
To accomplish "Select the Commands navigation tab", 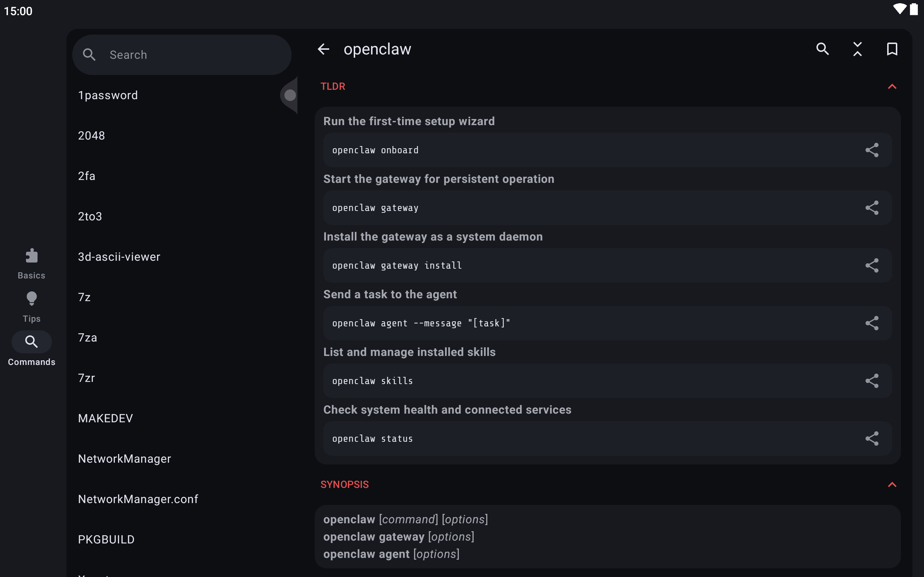I will click(x=31, y=349).
